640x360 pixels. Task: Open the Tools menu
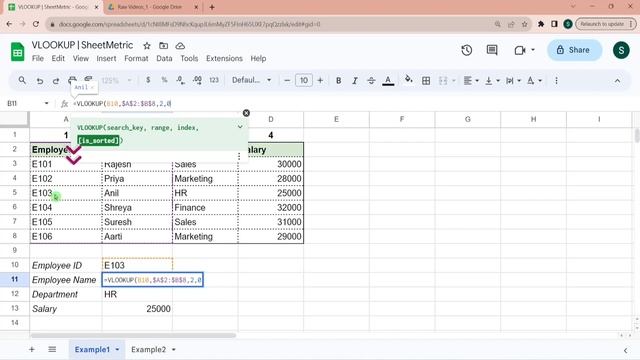click(x=189, y=58)
